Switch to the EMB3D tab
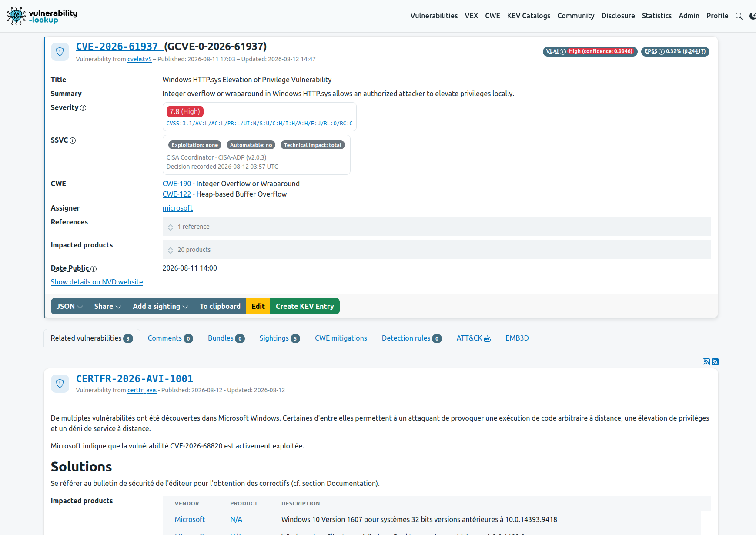Viewport: 756px width, 535px height. 517,338
